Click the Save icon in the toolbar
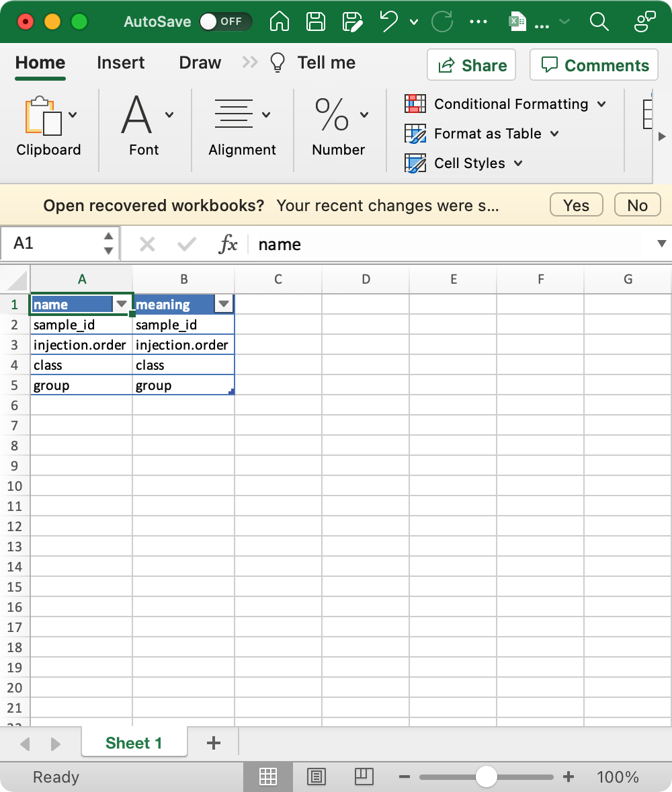The width and height of the screenshot is (672, 792). coord(315,21)
